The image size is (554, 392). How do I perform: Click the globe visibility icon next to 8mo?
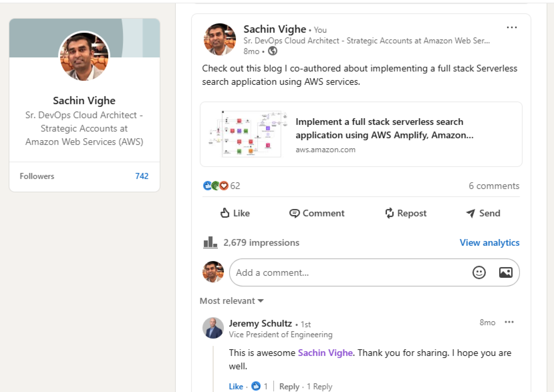tap(272, 51)
